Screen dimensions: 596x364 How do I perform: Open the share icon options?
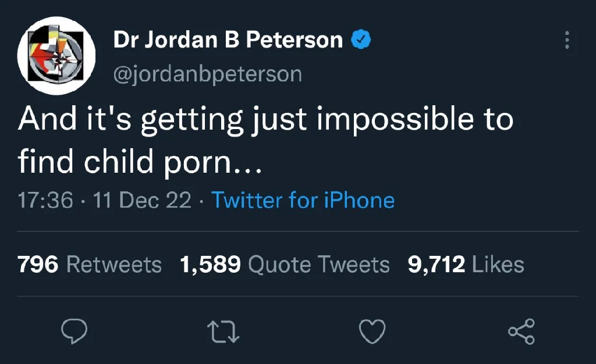coord(521,331)
